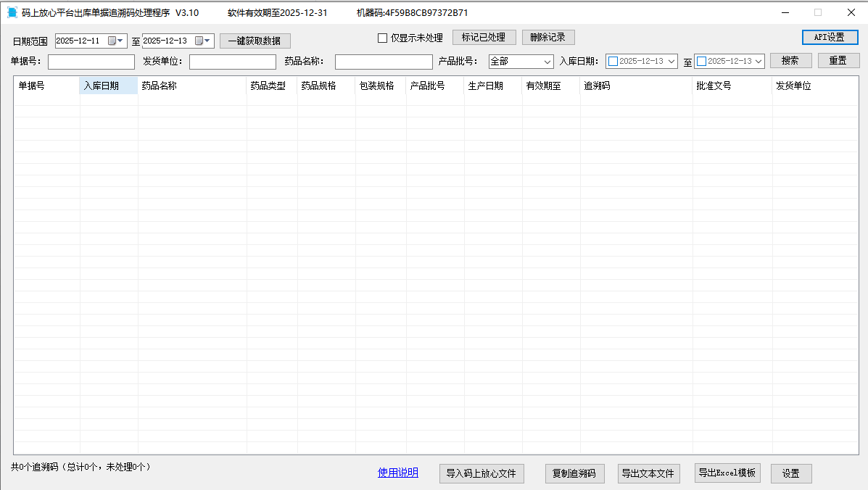
Task: Click into the 药品名称 input field
Action: click(x=383, y=61)
